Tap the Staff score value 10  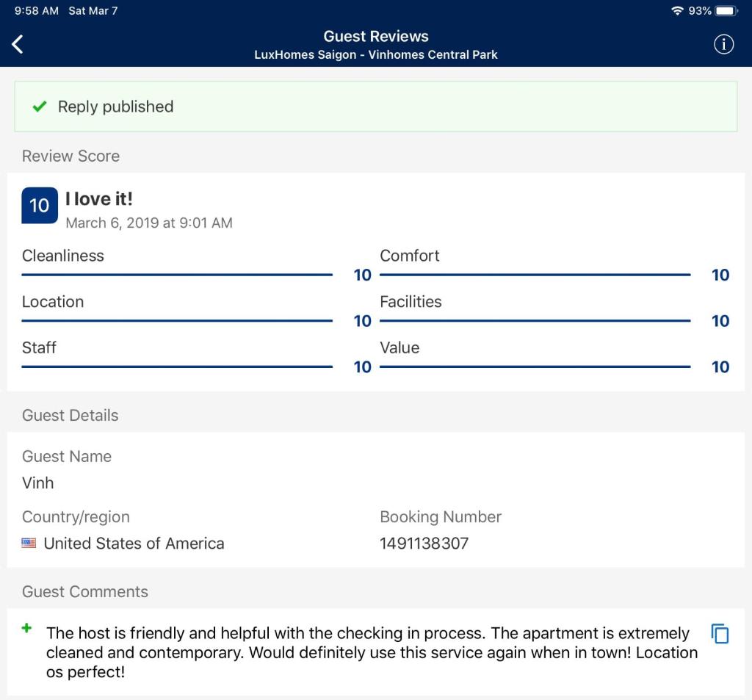(x=363, y=367)
